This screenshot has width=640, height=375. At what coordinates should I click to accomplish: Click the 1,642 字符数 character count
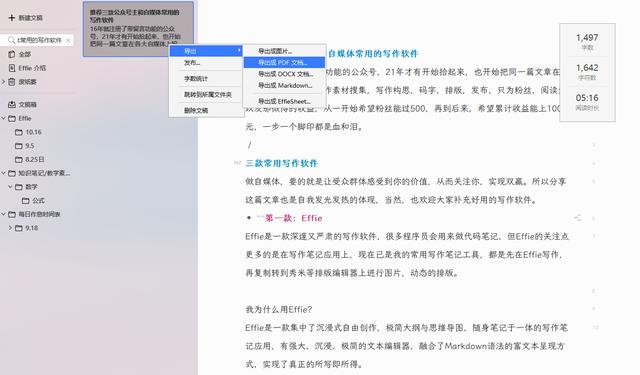coord(587,72)
